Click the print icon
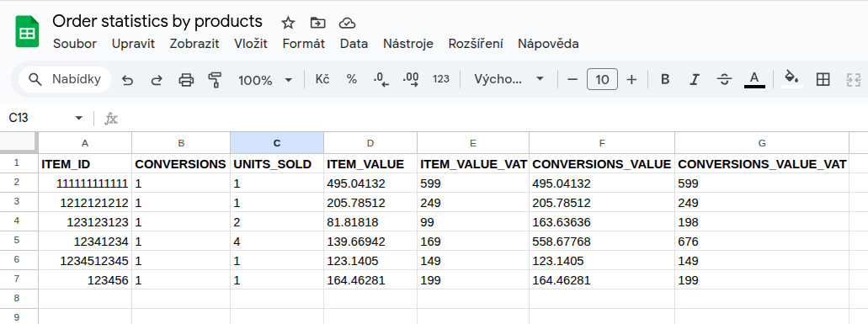This screenshot has height=324, width=868. coord(186,80)
